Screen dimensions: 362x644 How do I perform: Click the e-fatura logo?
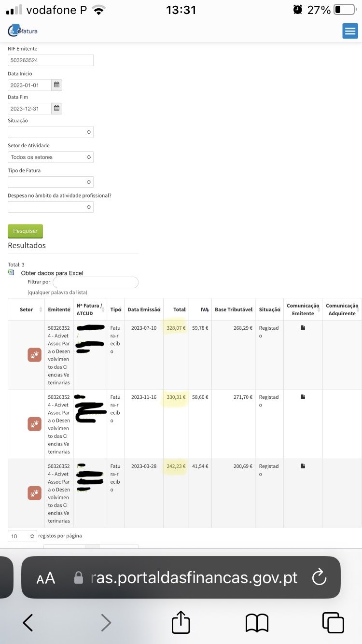(22, 30)
